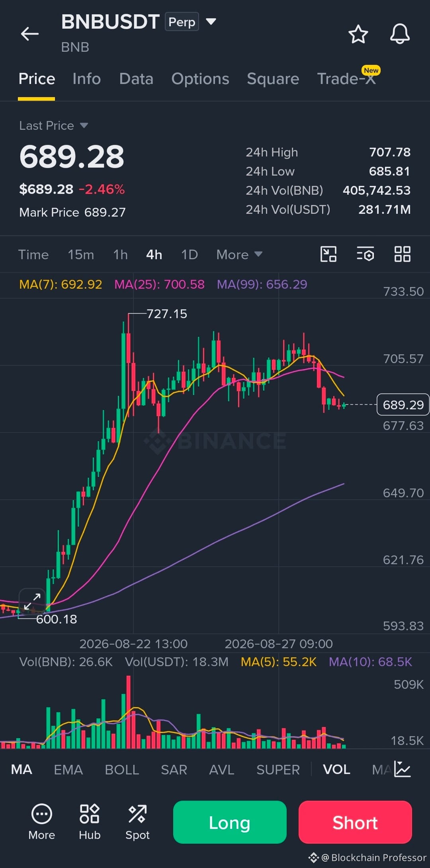This screenshot has height=868, width=430.
Task: Add BNBUSDT to favorites with star icon
Action: click(x=358, y=34)
